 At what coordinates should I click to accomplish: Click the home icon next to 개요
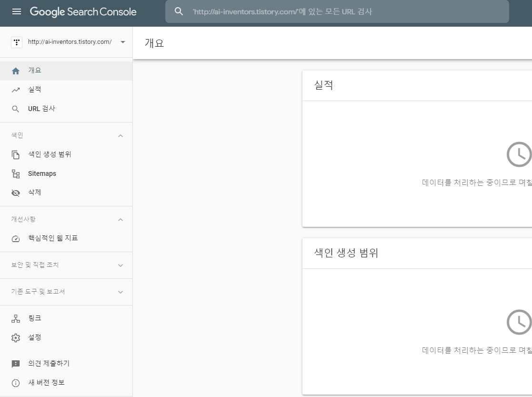pos(16,71)
